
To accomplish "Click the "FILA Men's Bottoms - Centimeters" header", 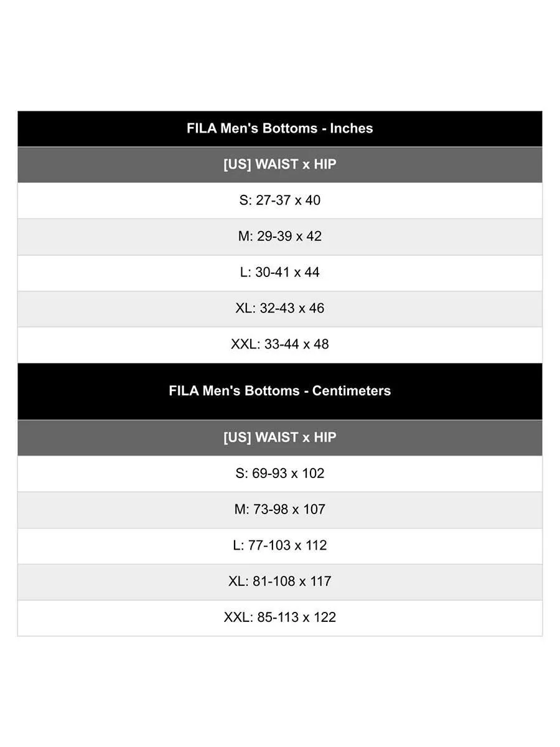I will coord(279,391).
